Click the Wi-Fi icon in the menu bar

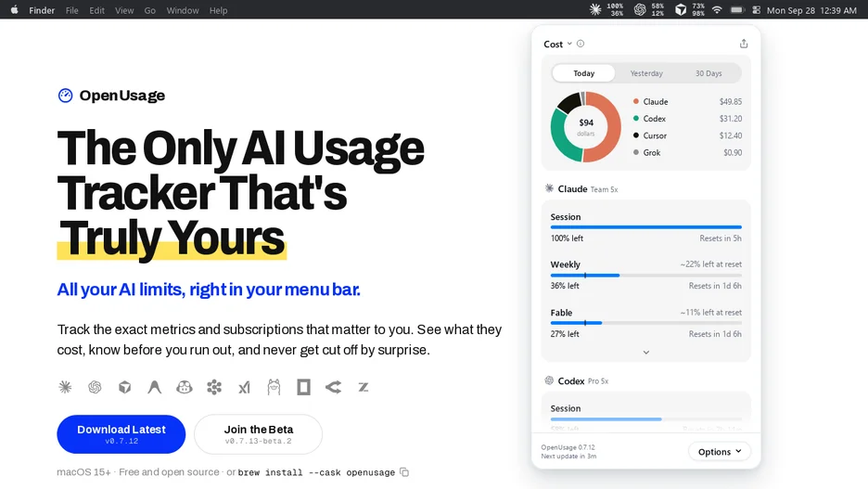pos(717,10)
